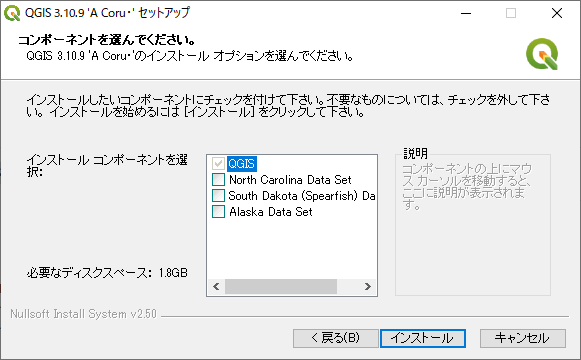The height and width of the screenshot is (360, 581).
Task: Start installation with the インストール button
Action: 423,338
